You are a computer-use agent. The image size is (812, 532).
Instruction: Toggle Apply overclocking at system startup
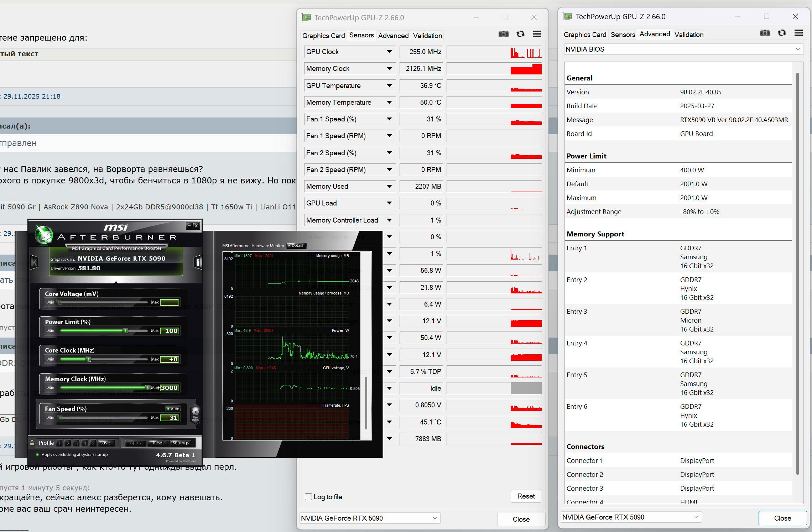click(x=37, y=455)
